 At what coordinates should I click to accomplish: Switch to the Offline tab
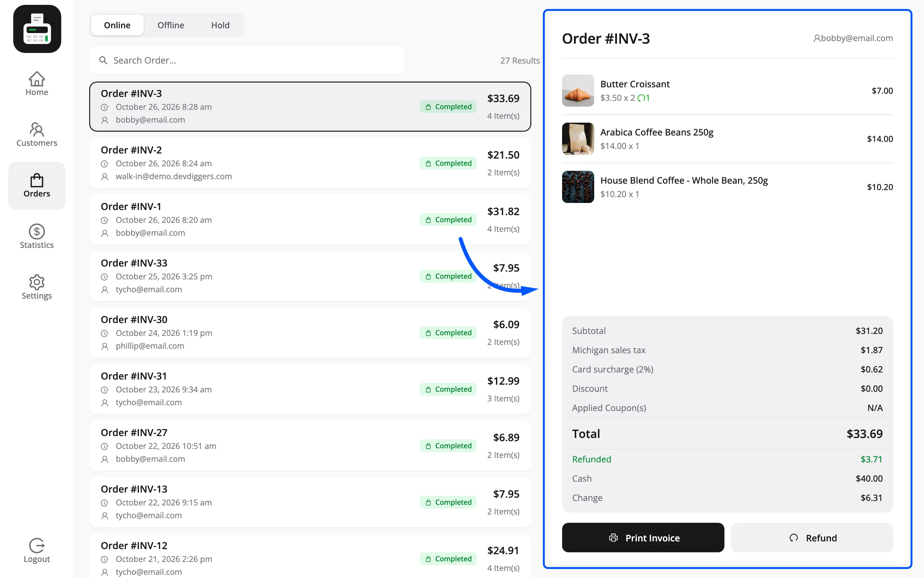click(171, 25)
